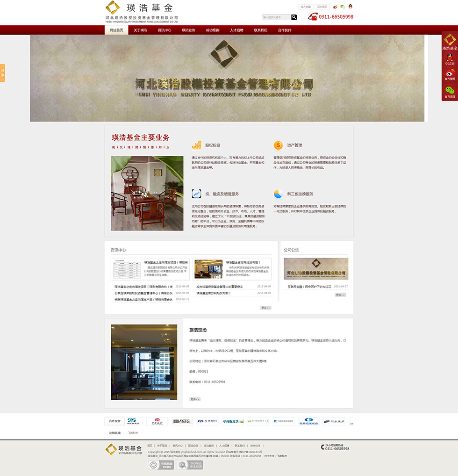Click the footer 瑛浩基金 YINGHAO FUND logo
Screen dimensions: 458x476
tap(123, 450)
